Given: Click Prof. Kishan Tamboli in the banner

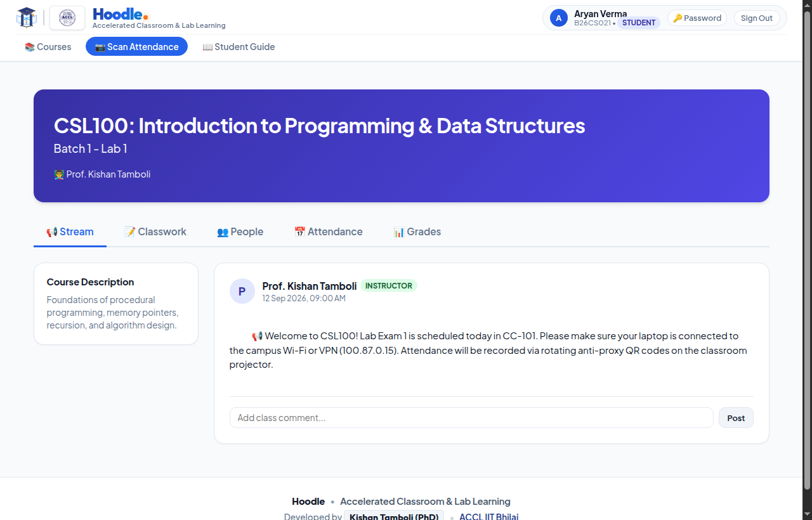Looking at the screenshot, I should (x=108, y=174).
